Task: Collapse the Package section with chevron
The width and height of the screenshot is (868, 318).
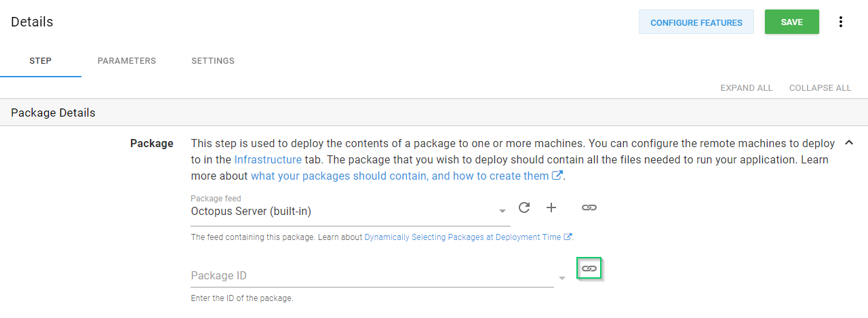Action: [x=848, y=143]
